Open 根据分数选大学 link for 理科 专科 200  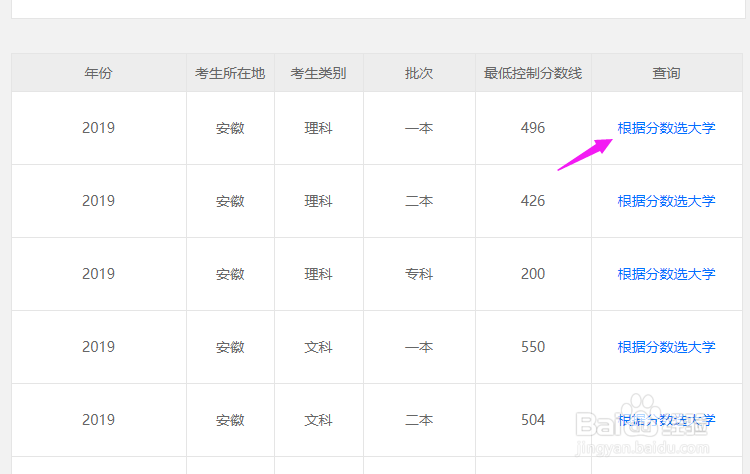[666, 274]
